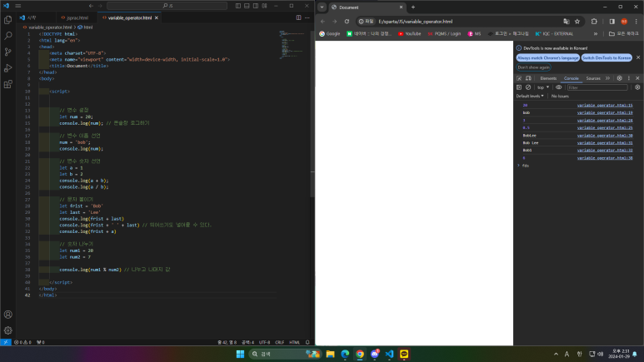Show more Chrome bookmarks
The height and width of the screenshot is (362, 644).
click(x=596, y=33)
